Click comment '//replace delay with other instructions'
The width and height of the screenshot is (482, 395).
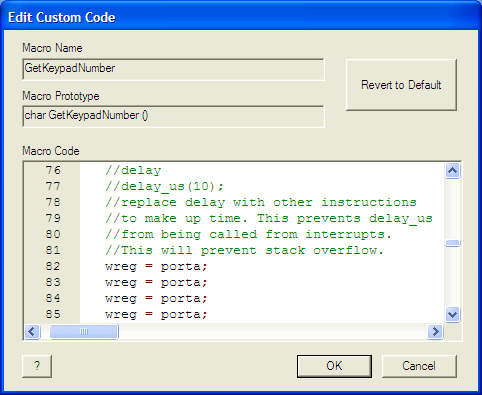click(261, 202)
